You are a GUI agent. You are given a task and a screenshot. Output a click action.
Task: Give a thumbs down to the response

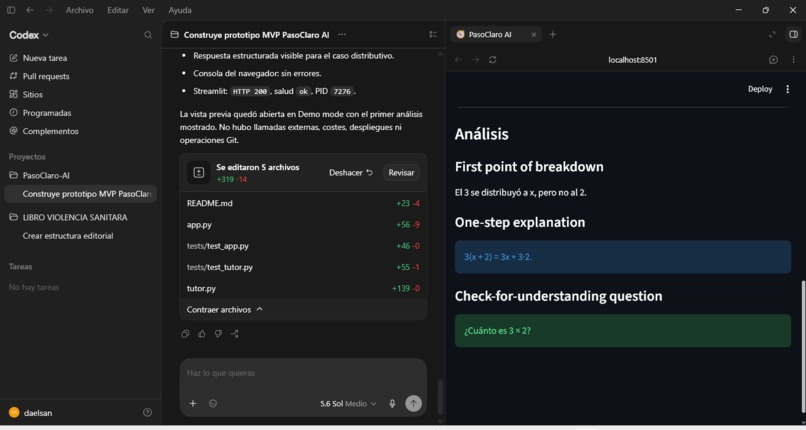pyautogui.click(x=218, y=334)
